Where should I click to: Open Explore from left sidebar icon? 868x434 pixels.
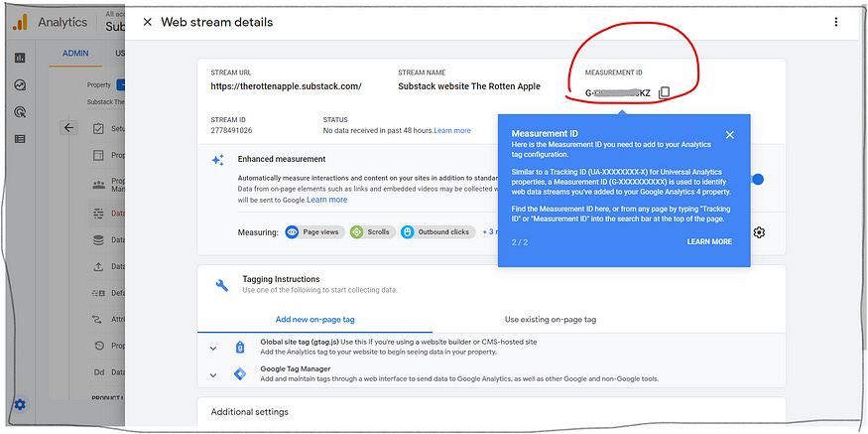[20, 84]
